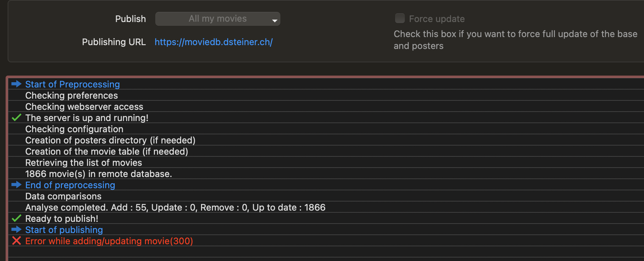The height and width of the screenshot is (261, 644).
Task: Click the blue arrow beside Start of Preprocessing
Action: pyautogui.click(x=16, y=84)
